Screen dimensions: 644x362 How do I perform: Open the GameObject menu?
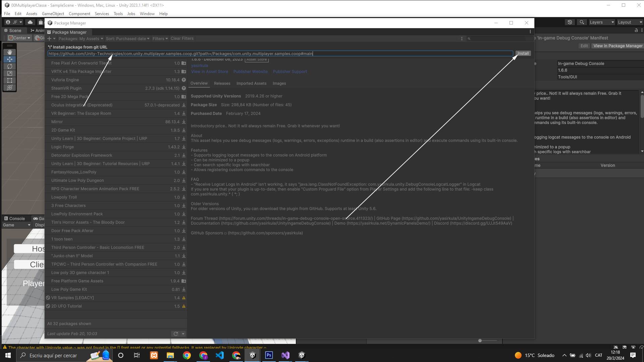(53, 14)
